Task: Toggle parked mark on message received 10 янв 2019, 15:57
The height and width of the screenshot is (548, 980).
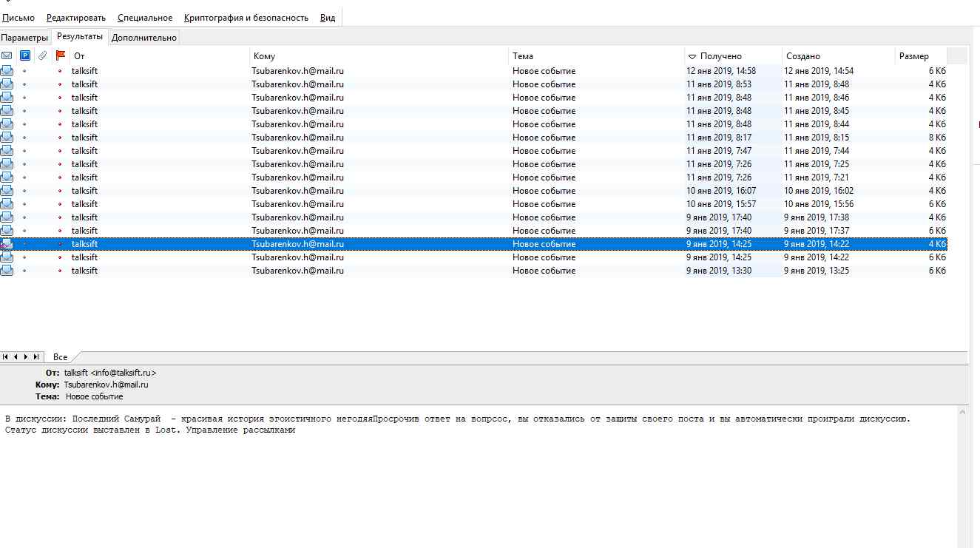Action: (x=24, y=204)
